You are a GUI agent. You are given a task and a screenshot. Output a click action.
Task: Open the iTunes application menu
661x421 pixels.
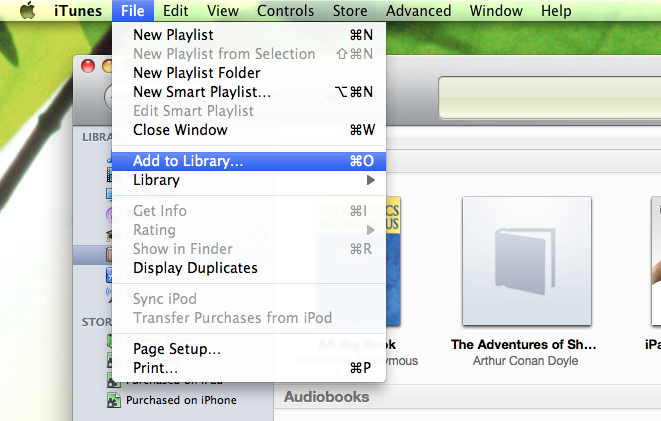click(x=78, y=11)
